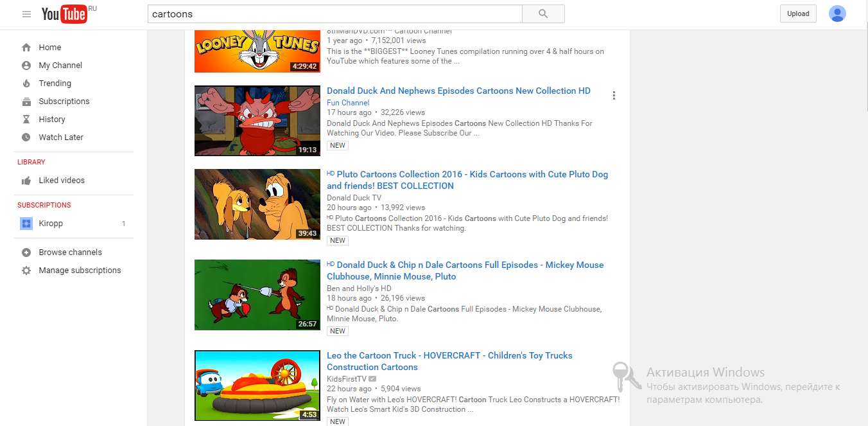The height and width of the screenshot is (426, 868).
Task: Click NEW badge under Donald Duck And Nephews
Action: (338, 146)
